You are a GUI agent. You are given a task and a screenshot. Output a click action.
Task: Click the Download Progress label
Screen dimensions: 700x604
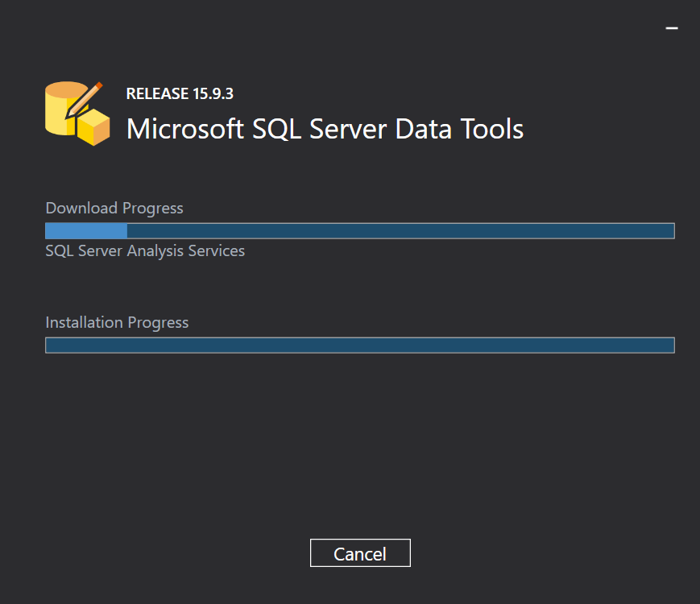114,208
